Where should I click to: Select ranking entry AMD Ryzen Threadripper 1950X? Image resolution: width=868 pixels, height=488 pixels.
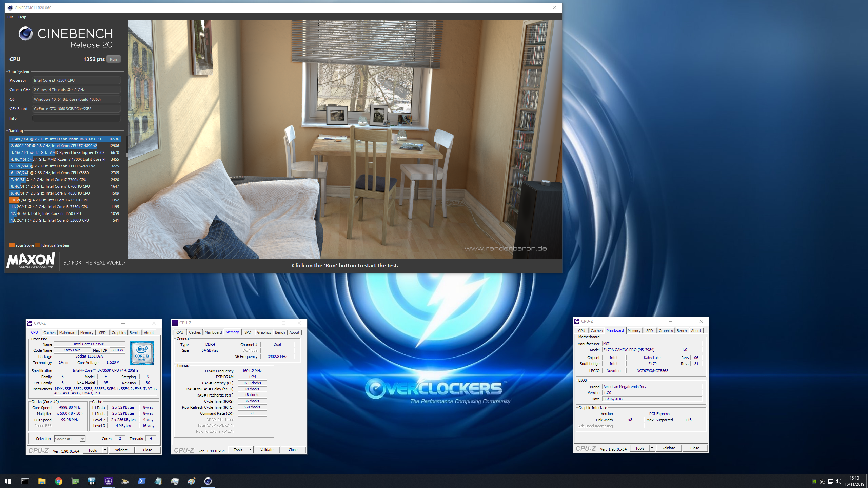coord(64,152)
